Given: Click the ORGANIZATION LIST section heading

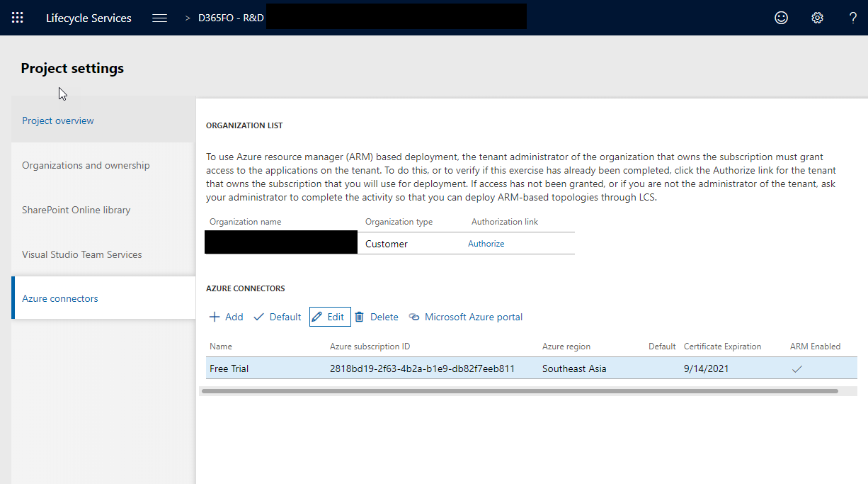Looking at the screenshot, I should pos(244,125).
